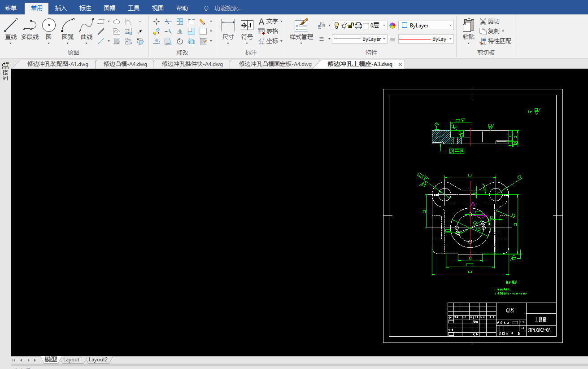Click the rectangle draw tool icon

coord(101,22)
